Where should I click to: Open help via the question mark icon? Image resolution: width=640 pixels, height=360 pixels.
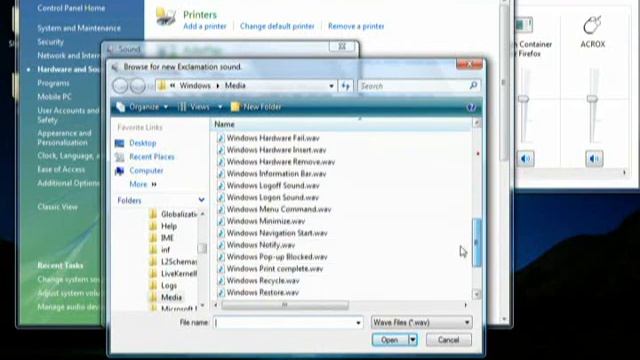click(x=471, y=107)
